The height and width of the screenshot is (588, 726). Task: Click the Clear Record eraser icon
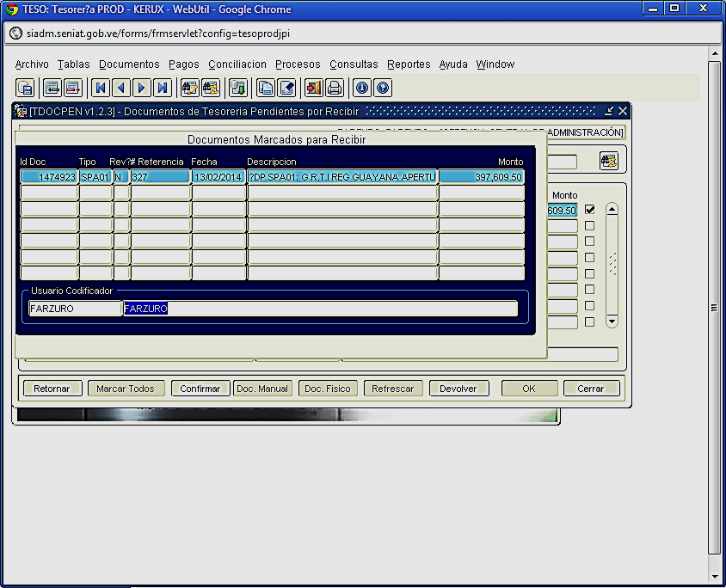(286, 88)
